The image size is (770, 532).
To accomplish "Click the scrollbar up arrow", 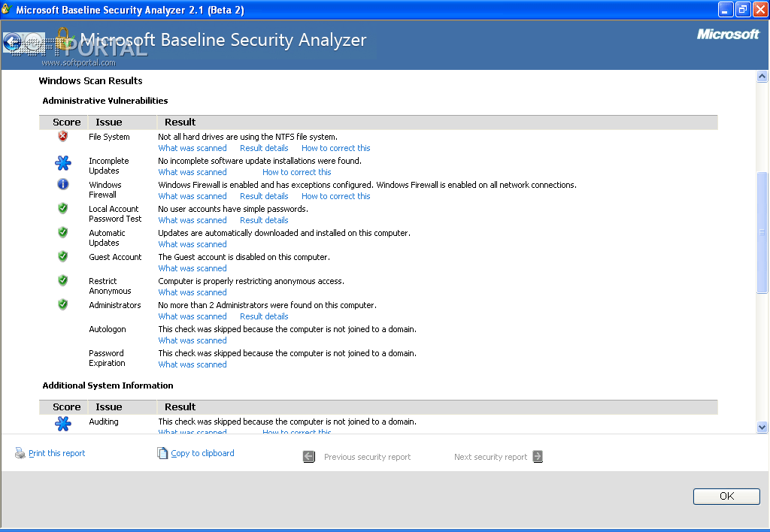I will 762,76.
